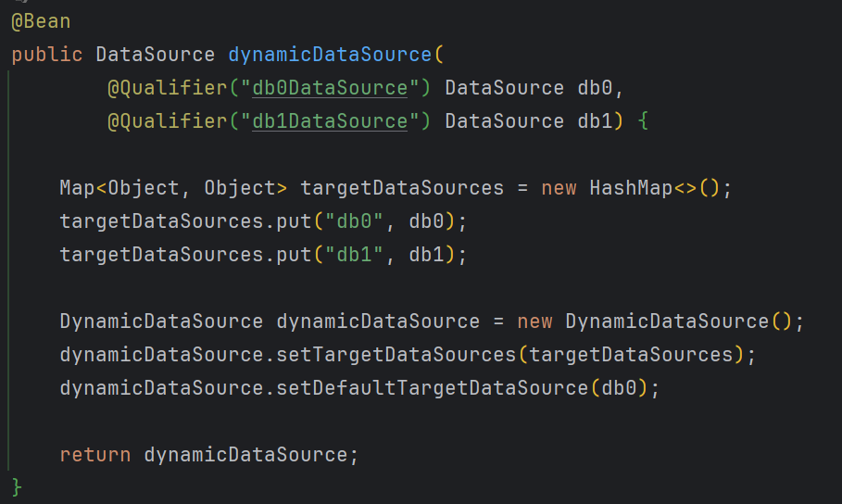Click the dynamicDataSource method name in the signature
The height and width of the screenshot is (504, 842).
pos(330,55)
